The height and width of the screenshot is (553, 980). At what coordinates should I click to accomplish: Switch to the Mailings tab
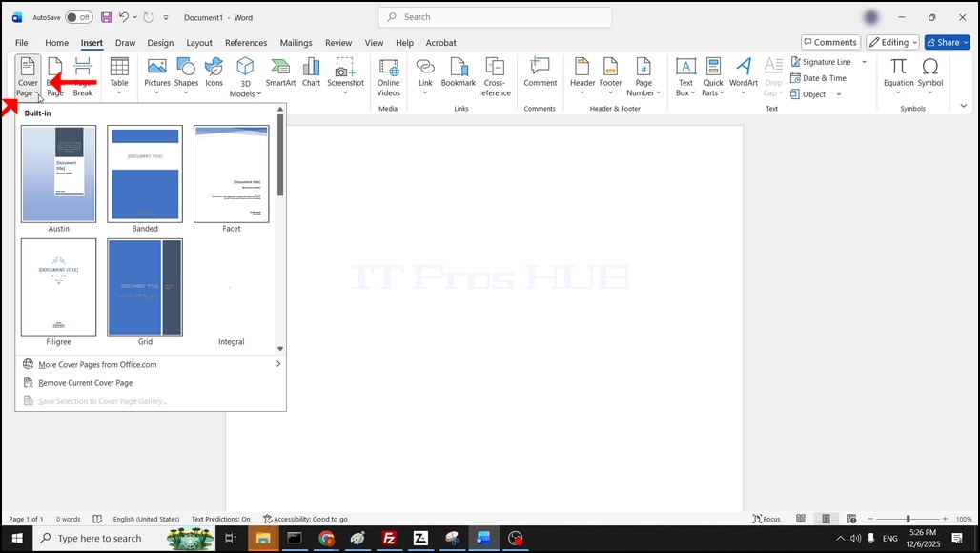(296, 43)
